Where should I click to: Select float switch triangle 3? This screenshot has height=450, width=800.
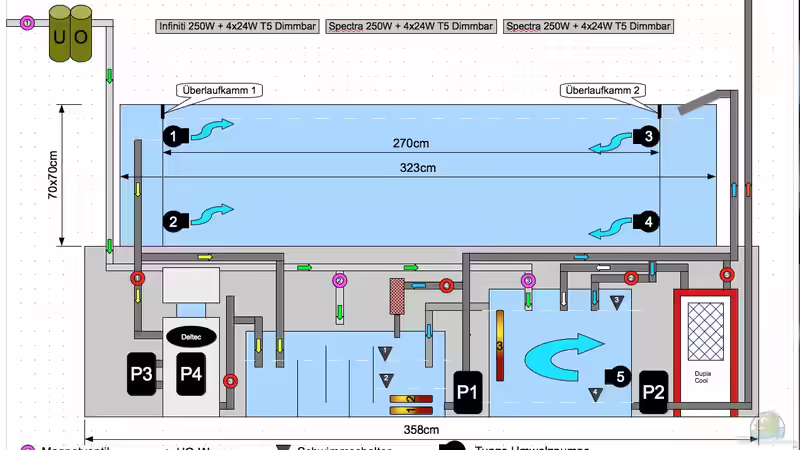616,300
